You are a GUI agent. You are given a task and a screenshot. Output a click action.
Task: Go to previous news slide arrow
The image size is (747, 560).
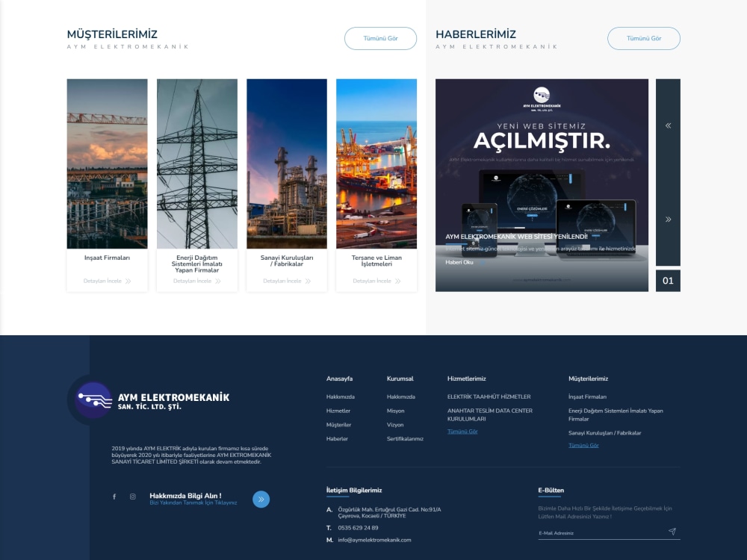668,125
